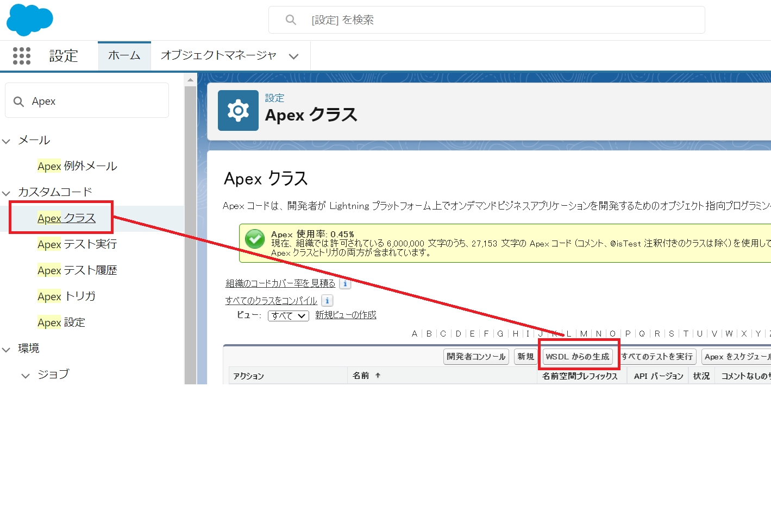Filter list by letter N
This screenshot has height=532, width=771.
click(x=599, y=334)
